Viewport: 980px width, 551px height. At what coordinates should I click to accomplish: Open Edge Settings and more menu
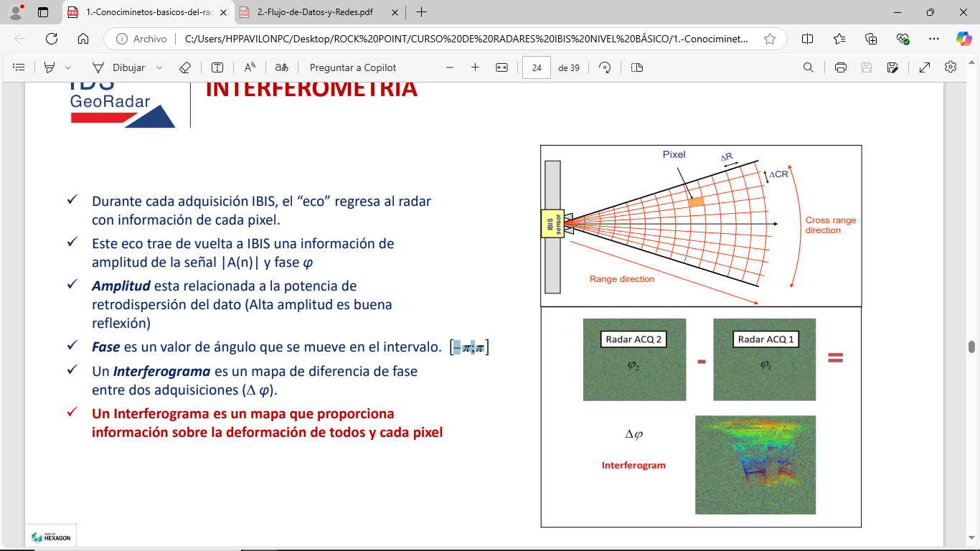(933, 39)
